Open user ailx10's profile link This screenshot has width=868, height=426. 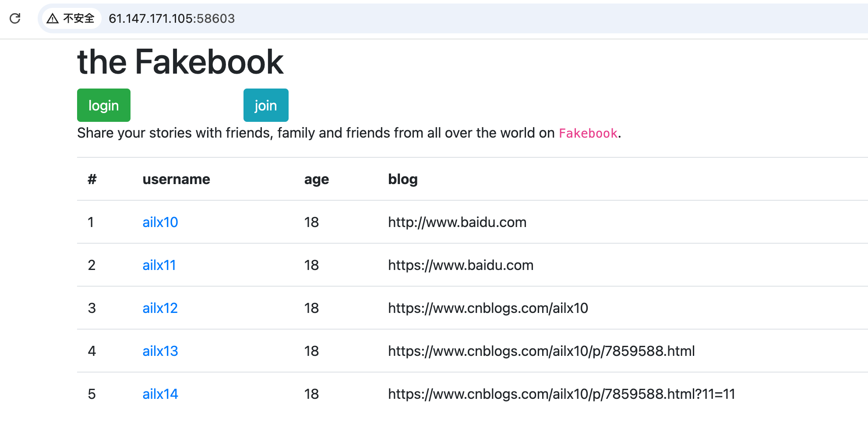(x=160, y=222)
